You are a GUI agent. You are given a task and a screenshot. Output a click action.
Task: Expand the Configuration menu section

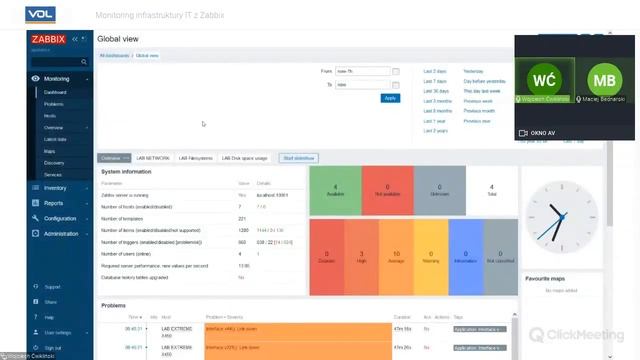pos(87,219)
